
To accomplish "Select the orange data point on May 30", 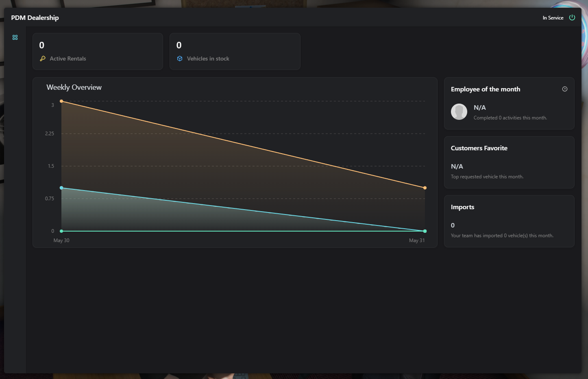I will click(x=61, y=101).
